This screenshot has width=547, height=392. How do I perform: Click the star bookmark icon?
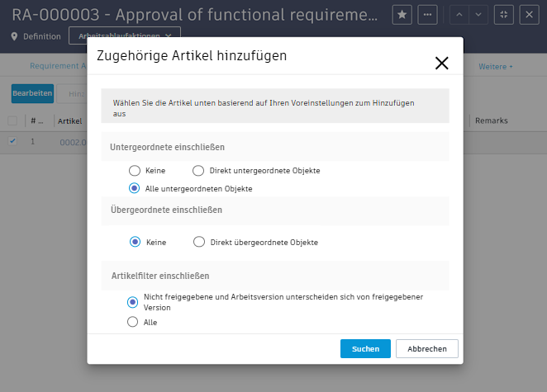coord(402,15)
